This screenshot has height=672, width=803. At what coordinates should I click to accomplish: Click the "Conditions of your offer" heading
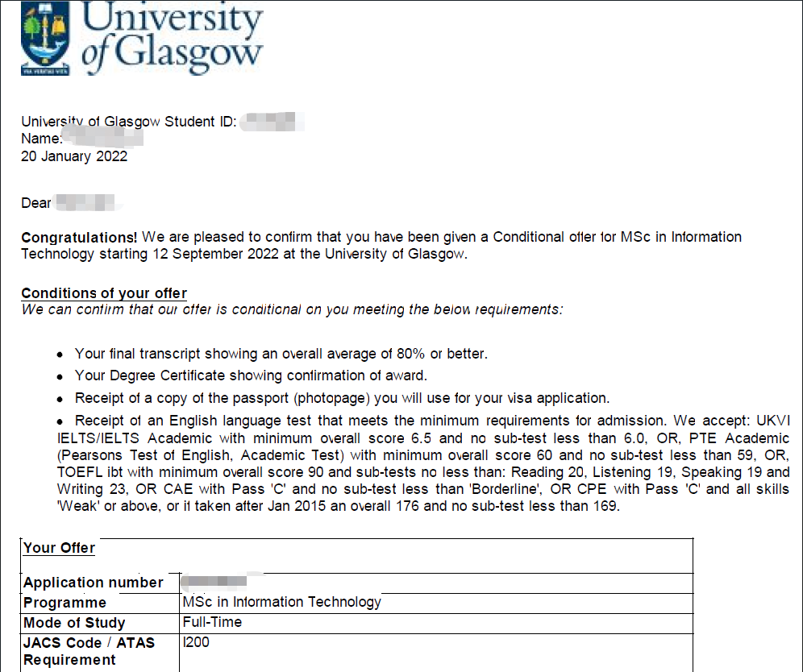[104, 293]
